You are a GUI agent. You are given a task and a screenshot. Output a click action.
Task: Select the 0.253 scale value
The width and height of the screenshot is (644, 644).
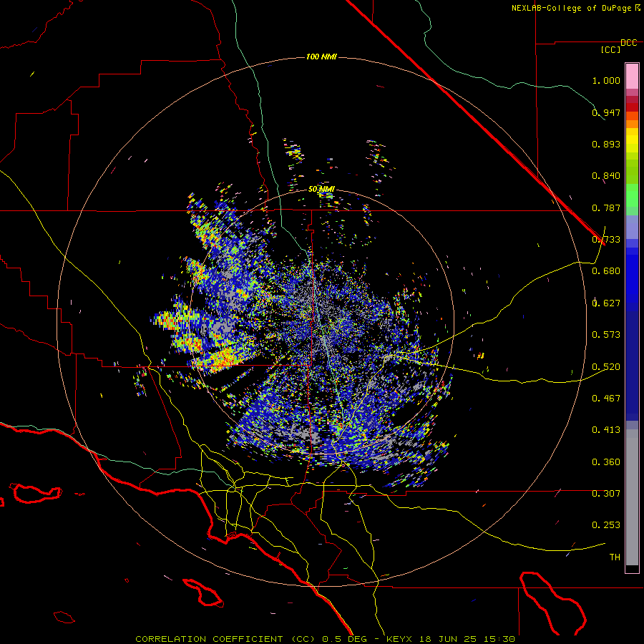click(x=606, y=525)
